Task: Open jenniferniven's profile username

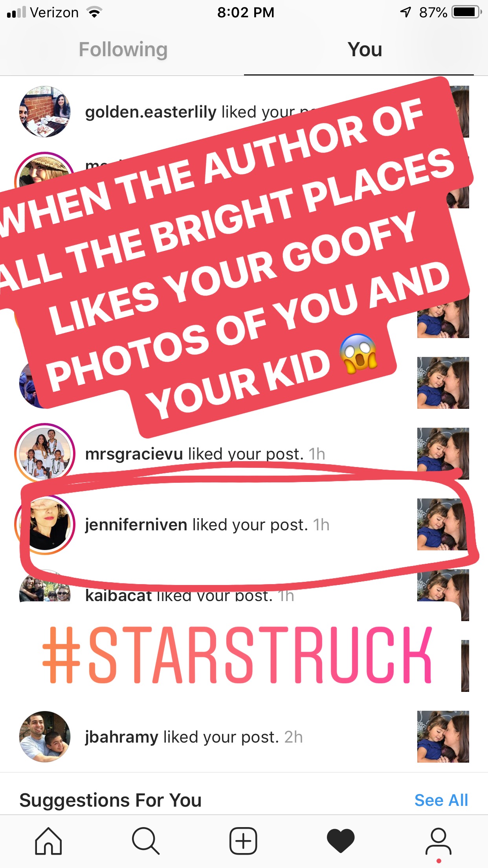Action: (x=136, y=525)
